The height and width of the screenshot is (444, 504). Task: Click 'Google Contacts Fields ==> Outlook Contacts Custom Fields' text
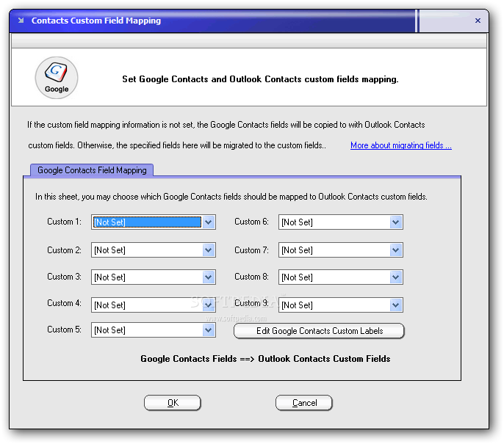265,359
